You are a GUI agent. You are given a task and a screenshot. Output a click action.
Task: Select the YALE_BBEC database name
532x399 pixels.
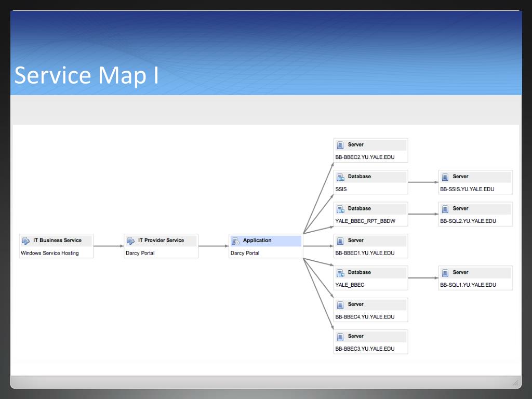(x=350, y=285)
